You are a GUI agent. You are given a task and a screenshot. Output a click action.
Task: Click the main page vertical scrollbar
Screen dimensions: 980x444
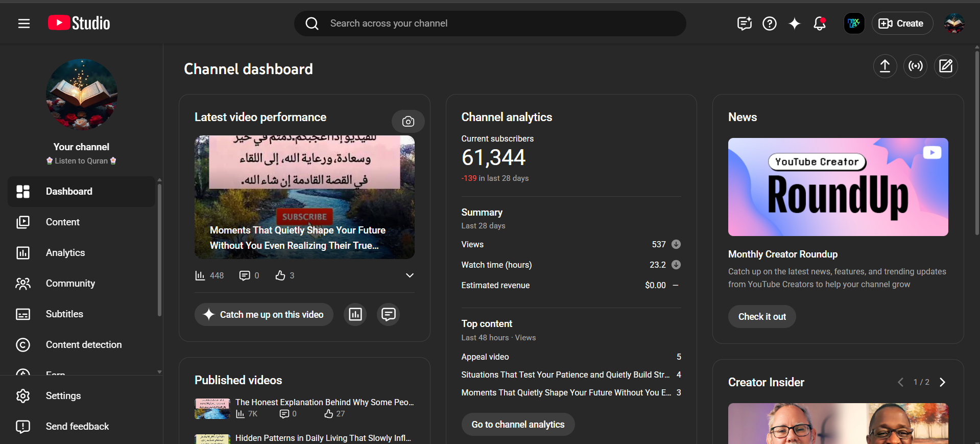pos(977,143)
